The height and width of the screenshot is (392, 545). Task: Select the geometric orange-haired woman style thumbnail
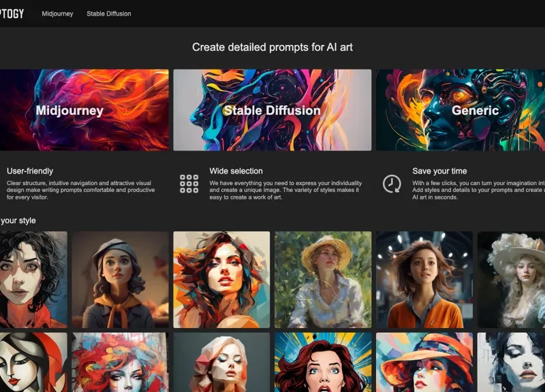(221, 280)
